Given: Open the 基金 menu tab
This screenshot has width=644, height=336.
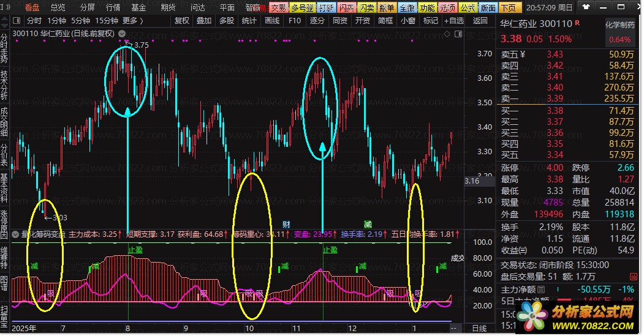Looking at the screenshot, I should [138, 7].
